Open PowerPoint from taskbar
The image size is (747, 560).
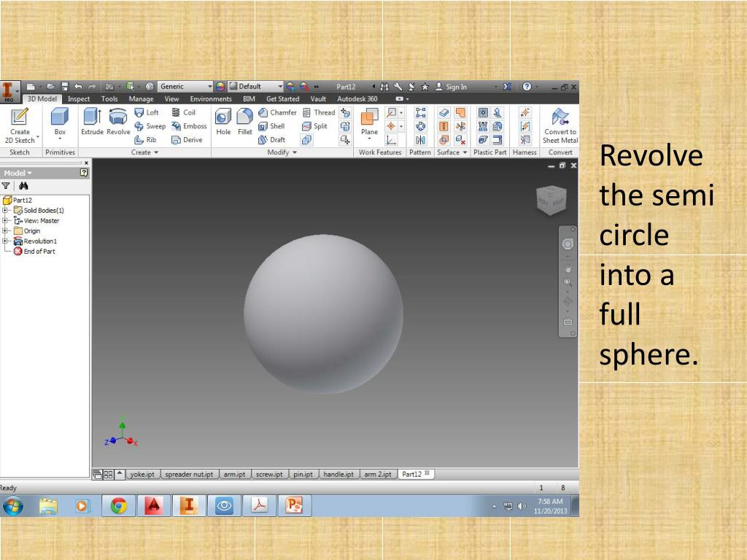[295, 506]
